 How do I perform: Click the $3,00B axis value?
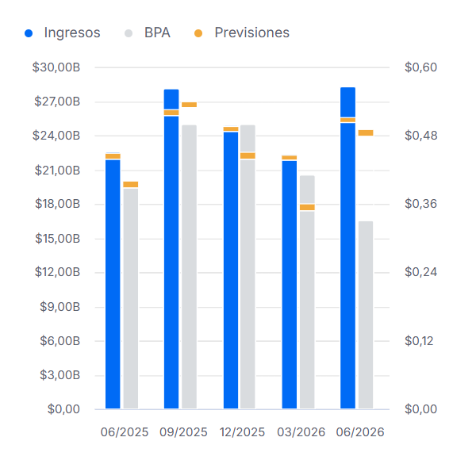pyautogui.click(x=59, y=375)
